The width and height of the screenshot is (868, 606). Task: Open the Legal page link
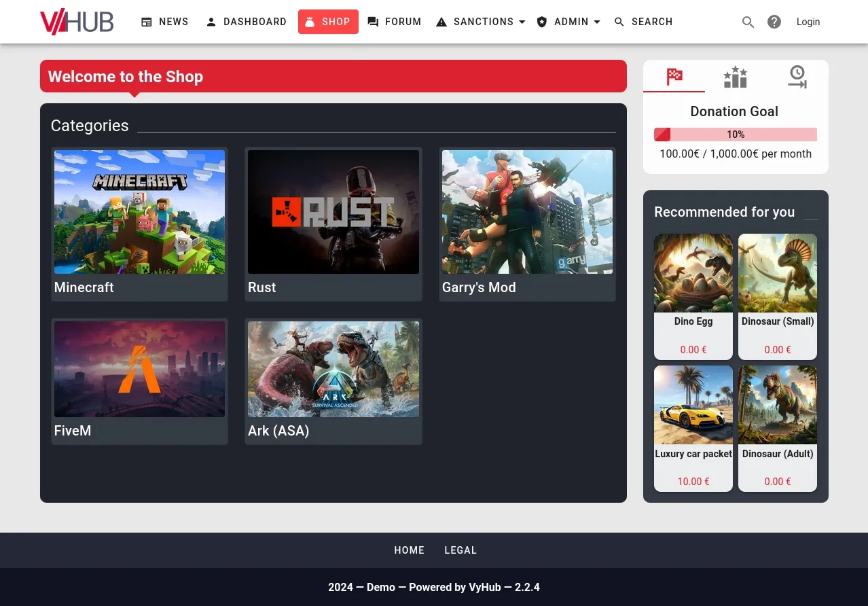(460, 550)
